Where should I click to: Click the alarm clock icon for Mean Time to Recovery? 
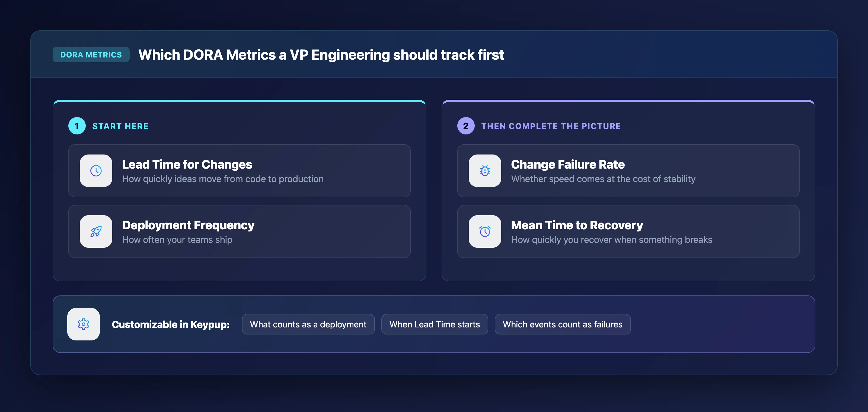tap(485, 231)
